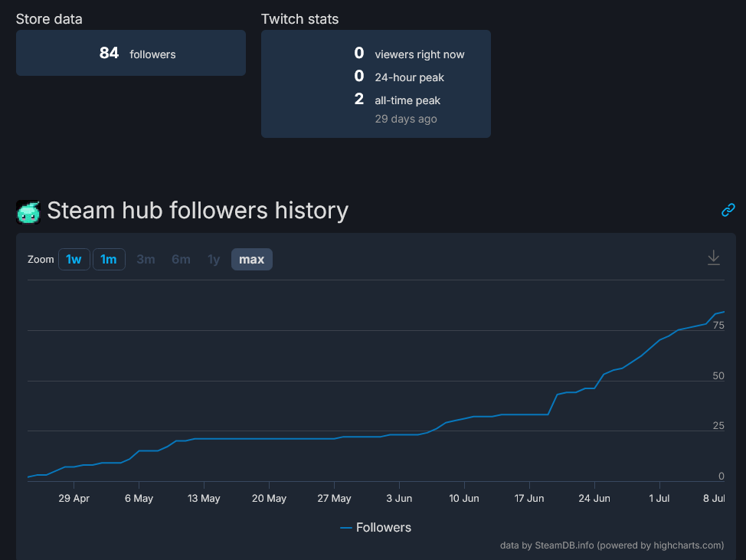Click the 6 May axis label
Image resolution: width=746 pixels, height=560 pixels.
(139, 498)
